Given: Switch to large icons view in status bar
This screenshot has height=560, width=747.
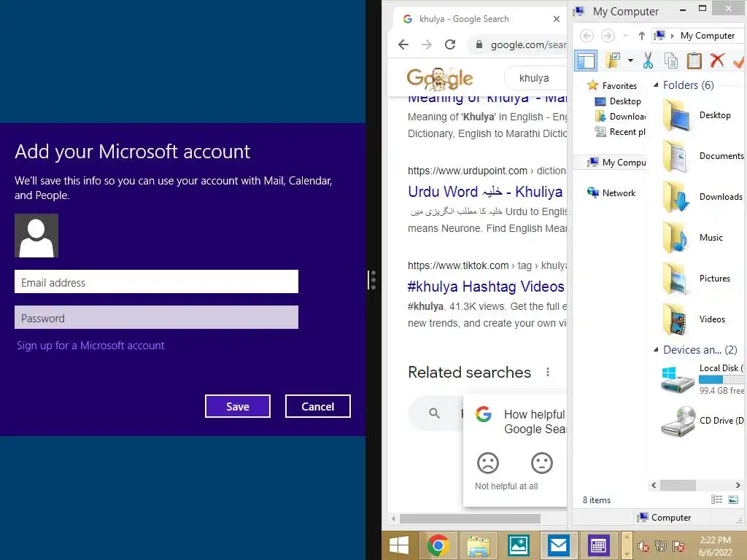Looking at the screenshot, I should point(733,499).
